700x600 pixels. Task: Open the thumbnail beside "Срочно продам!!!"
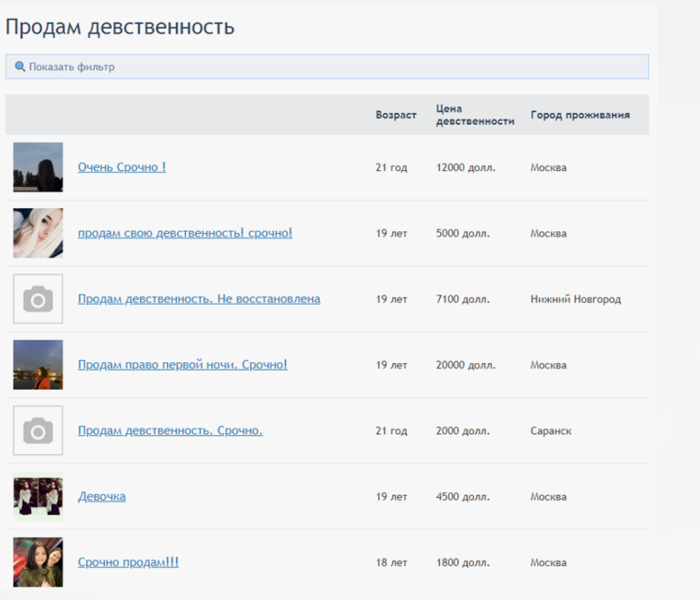pyautogui.click(x=38, y=562)
